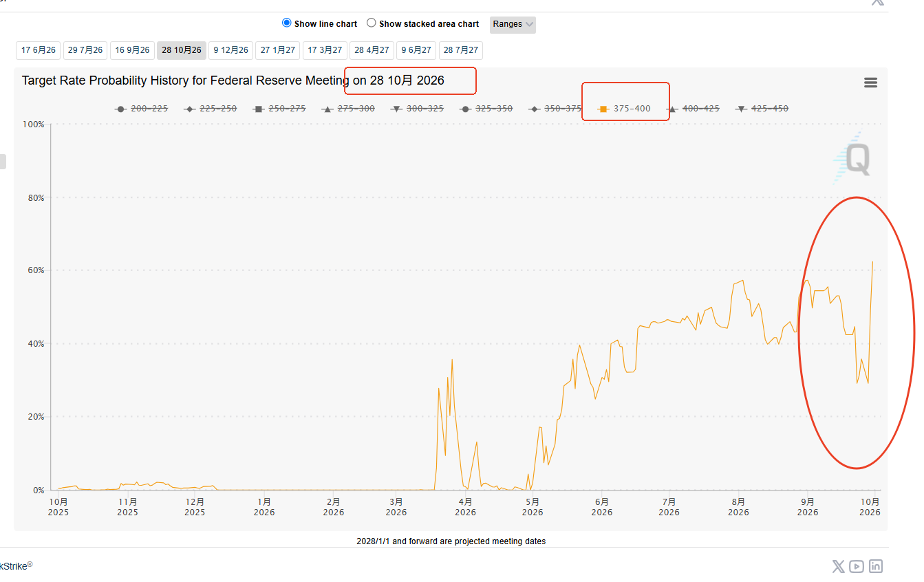
Task: Switch to the 17 6月26 meeting tab
Action: 39,50
